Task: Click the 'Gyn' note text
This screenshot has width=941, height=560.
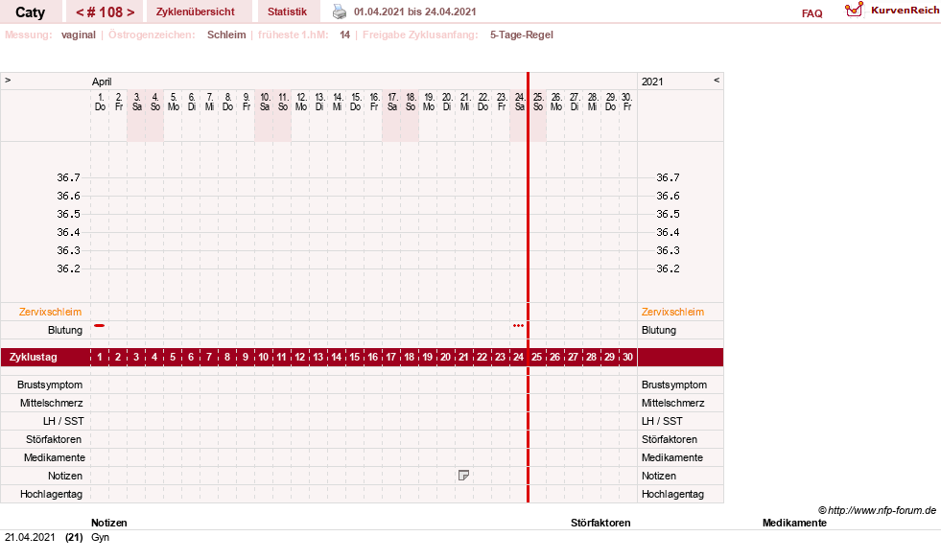Action: click(x=100, y=537)
